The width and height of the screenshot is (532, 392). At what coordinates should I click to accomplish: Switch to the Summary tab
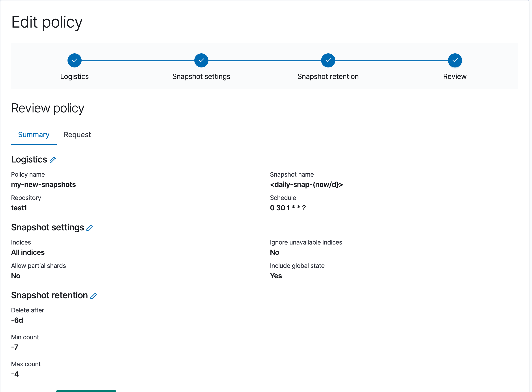[34, 135]
